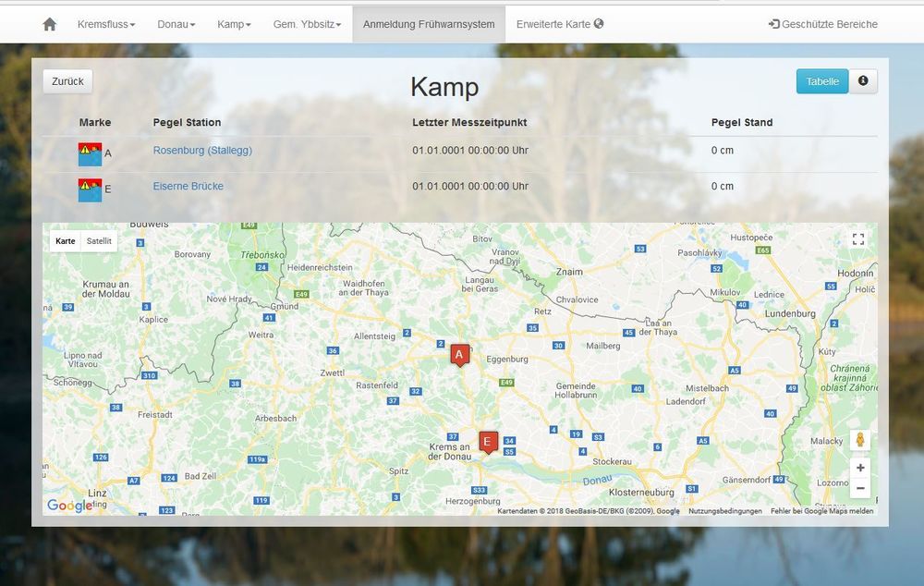Toggle fullscreen view of the map
Image resolution: width=924 pixels, height=586 pixels.
(858, 239)
